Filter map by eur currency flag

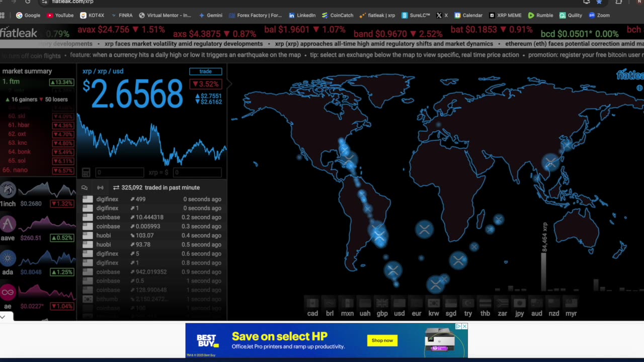tap(416, 303)
